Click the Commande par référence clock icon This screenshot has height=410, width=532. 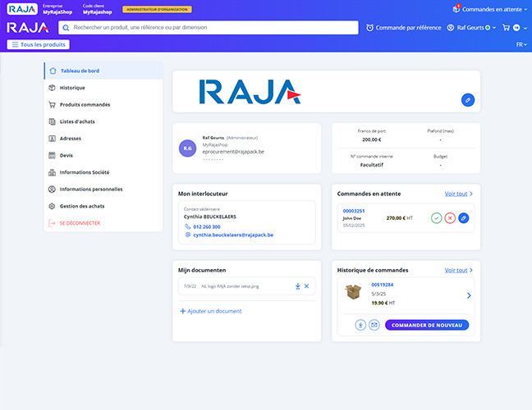click(x=369, y=28)
